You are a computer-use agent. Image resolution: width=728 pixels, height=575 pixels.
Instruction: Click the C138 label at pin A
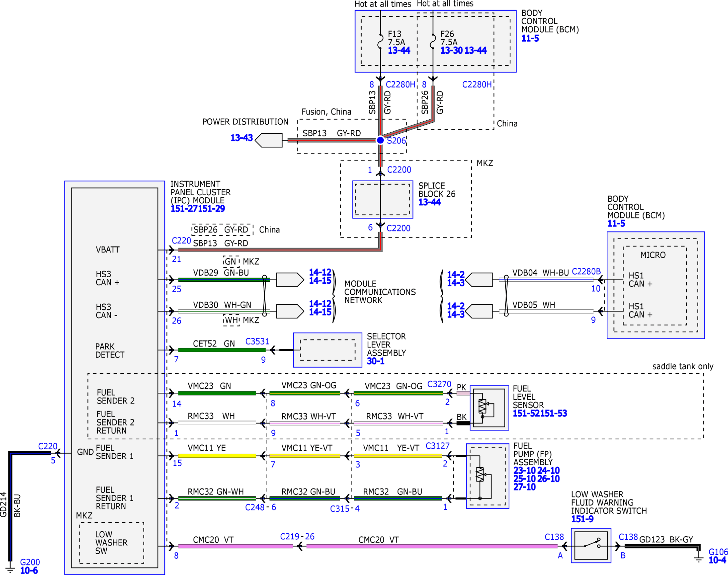tap(554, 537)
